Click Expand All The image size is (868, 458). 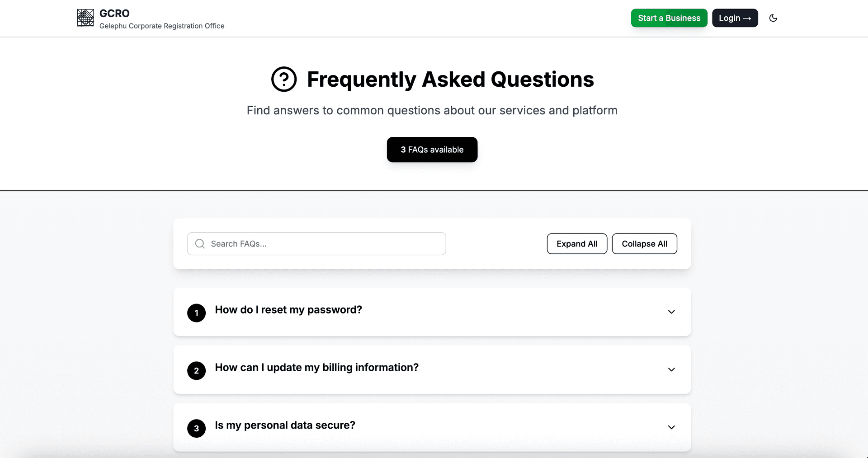click(x=577, y=243)
